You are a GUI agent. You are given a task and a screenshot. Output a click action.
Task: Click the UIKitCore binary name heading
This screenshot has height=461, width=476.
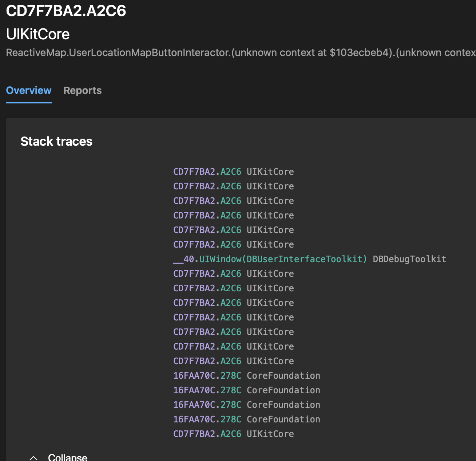coord(38,34)
